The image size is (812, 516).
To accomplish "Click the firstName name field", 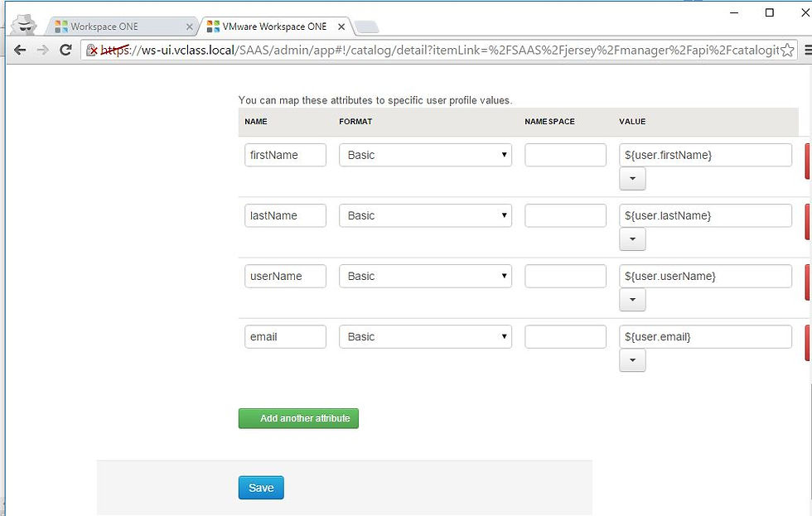I will click(x=285, y=155).
